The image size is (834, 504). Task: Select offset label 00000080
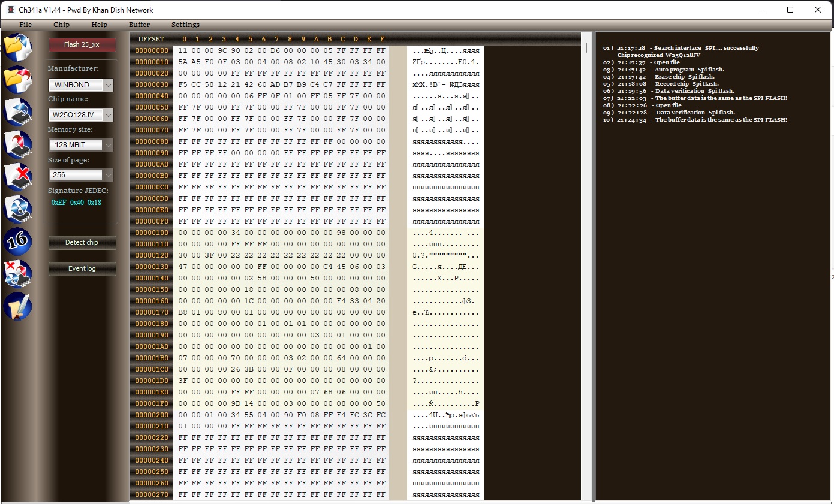tap(152, 142)
